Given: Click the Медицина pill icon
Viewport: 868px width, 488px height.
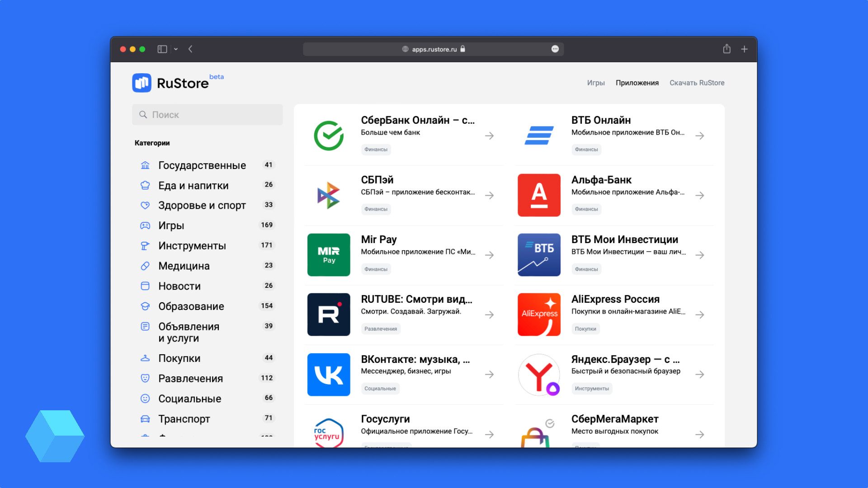Looking at the screenshot, I should 145,266.
